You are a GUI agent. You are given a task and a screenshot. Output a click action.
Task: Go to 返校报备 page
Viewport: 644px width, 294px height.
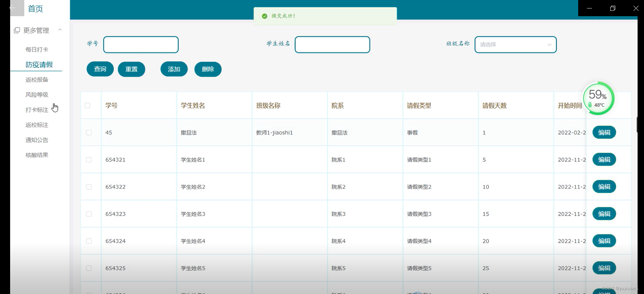(37, 80)
